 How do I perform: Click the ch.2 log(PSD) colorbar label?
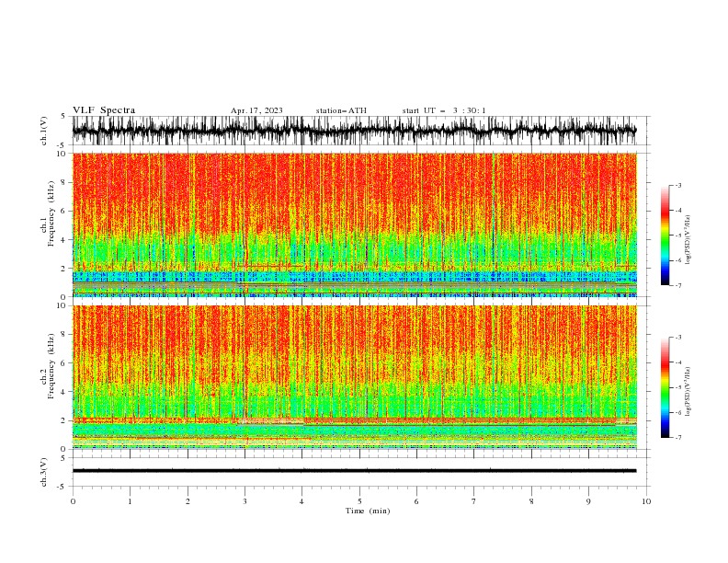pos(688,392)
